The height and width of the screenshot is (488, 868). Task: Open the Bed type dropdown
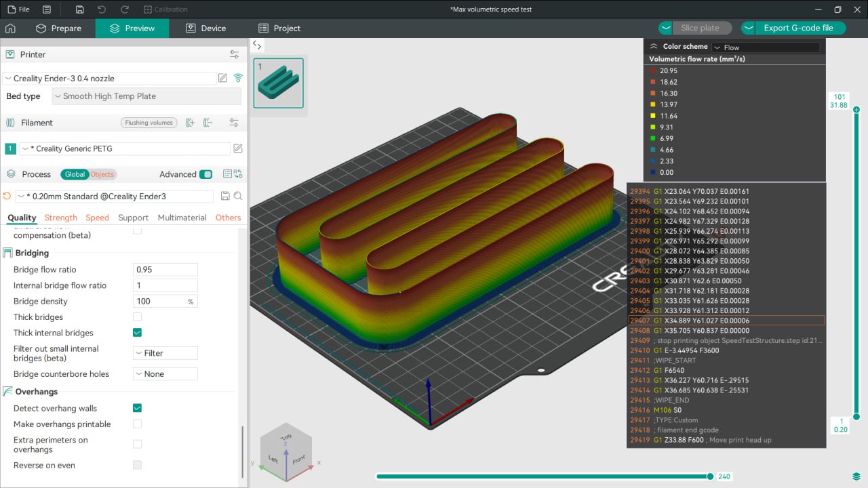point(146,96)
